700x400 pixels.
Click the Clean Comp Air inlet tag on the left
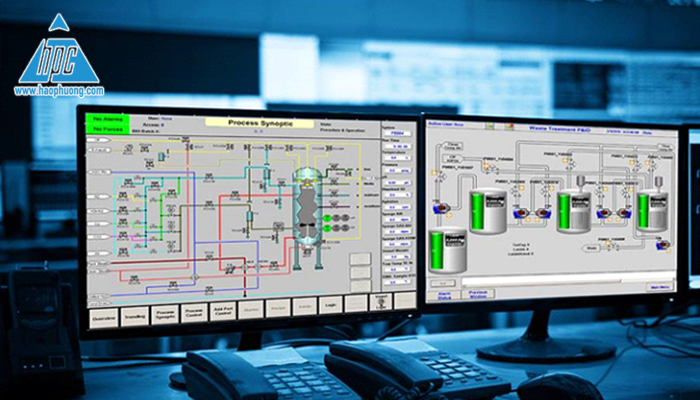tap(452, 146)
